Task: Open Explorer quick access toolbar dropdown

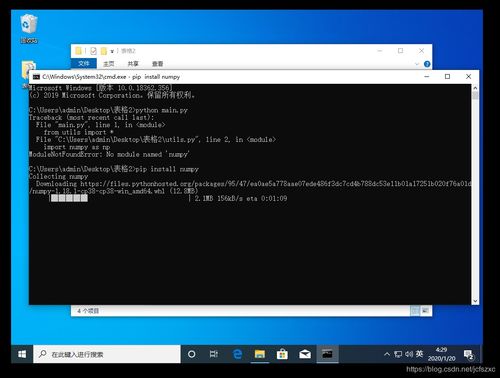Action: tap(112, 51)
